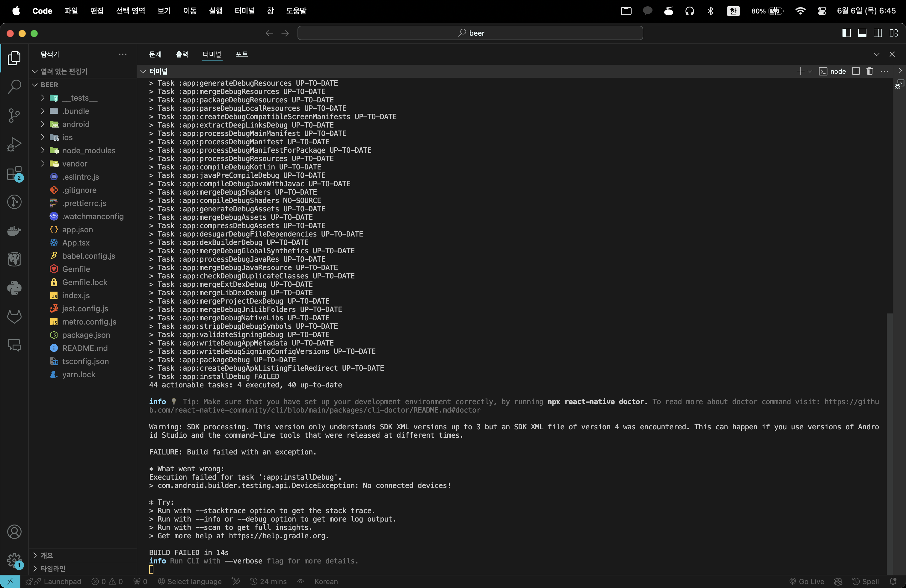Open the 실행 menu
The height and width of the screenshot is (588, 906).
point(215,11)
